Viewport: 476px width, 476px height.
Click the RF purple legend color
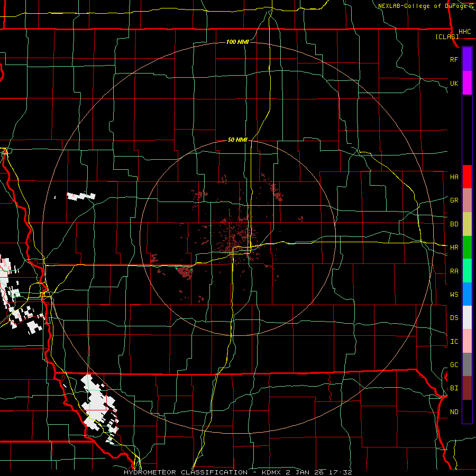pyautogui.click(x=467, y=59)
